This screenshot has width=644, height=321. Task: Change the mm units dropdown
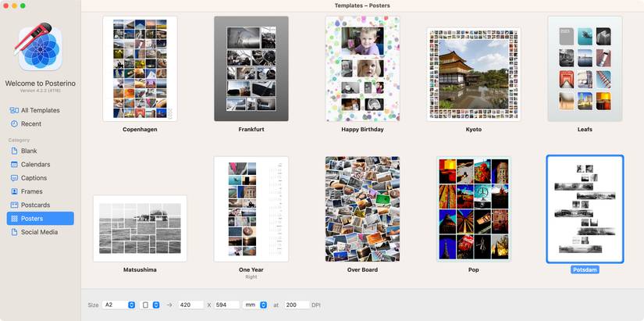point(255,305)
